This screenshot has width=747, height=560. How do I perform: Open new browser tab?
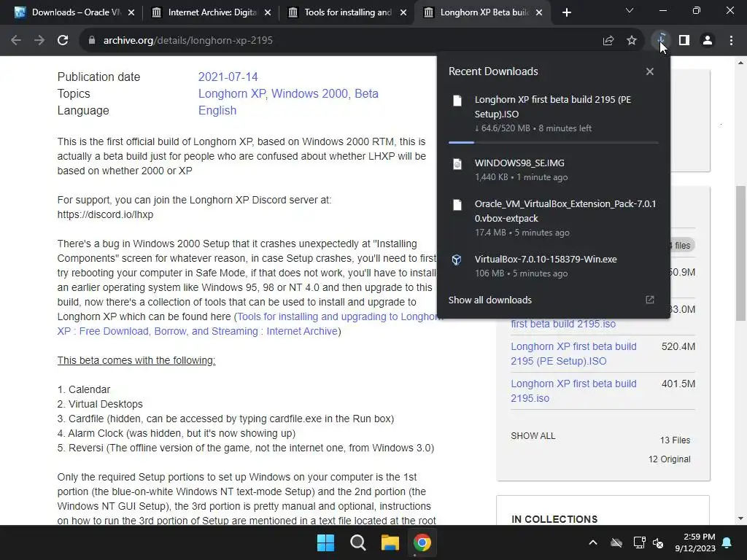pyautogui.click(x=566, y=12)
